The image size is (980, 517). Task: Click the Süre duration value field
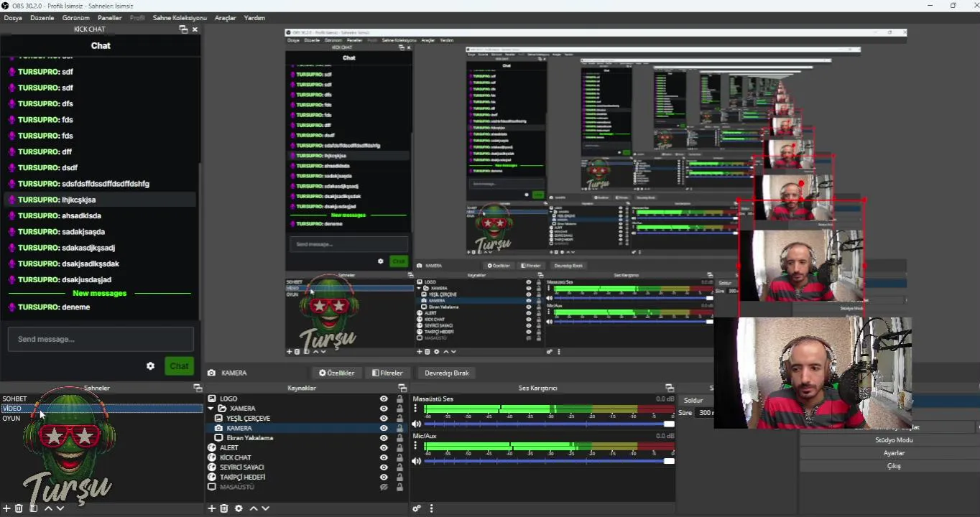(x=704, y=413)
